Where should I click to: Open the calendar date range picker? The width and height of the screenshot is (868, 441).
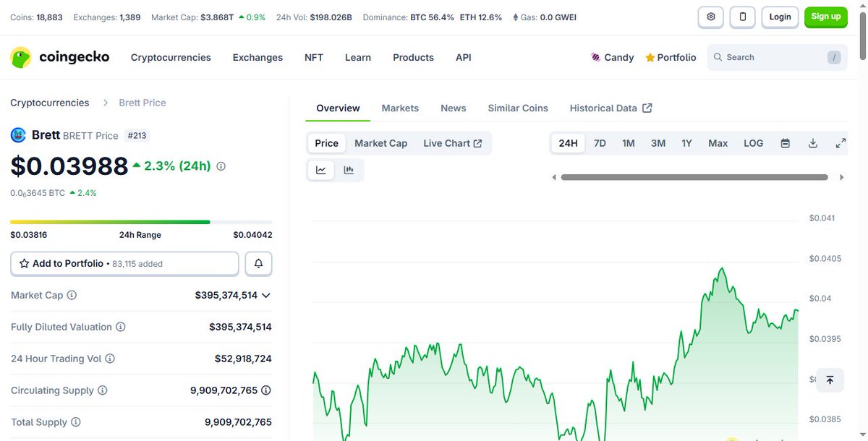785,143
